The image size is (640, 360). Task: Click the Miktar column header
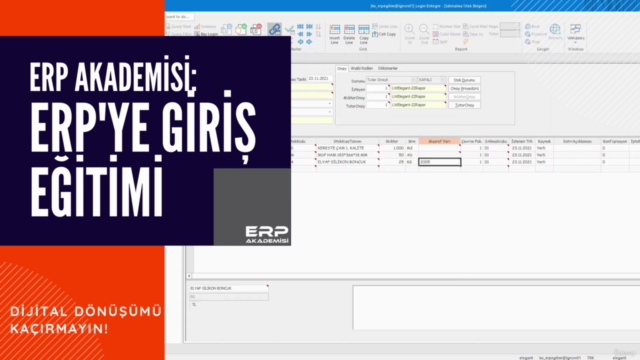click(392, 141)
